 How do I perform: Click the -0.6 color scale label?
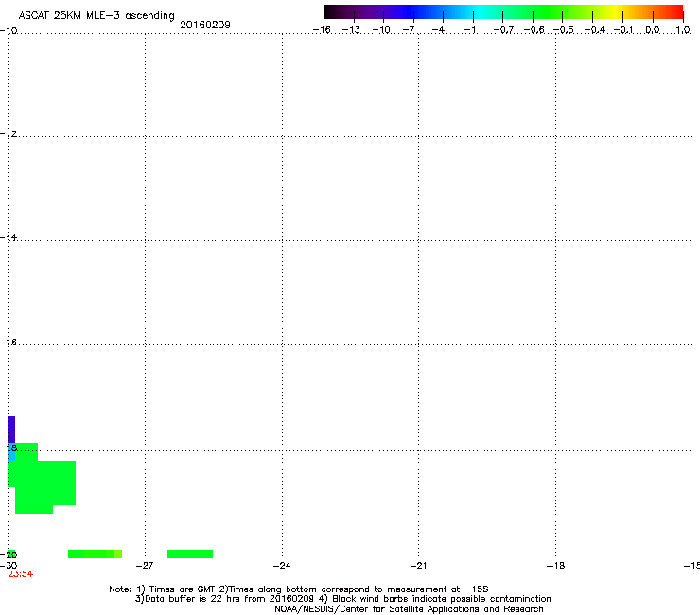click(x=534, y=30)
